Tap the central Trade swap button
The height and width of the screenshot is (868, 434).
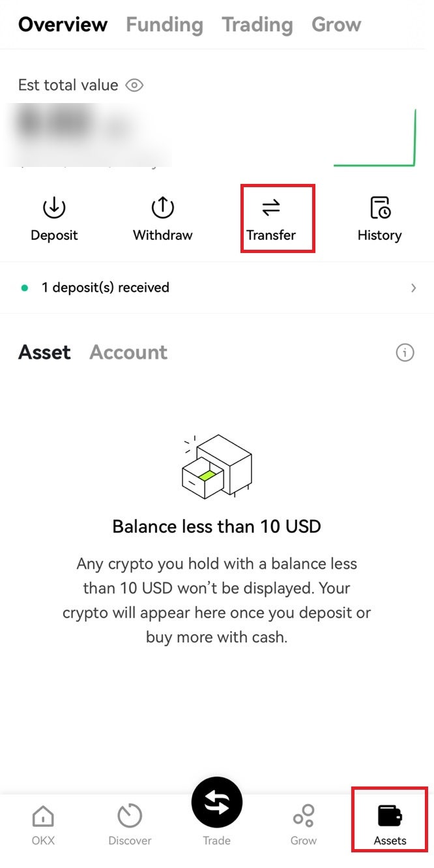coord(216,803)
